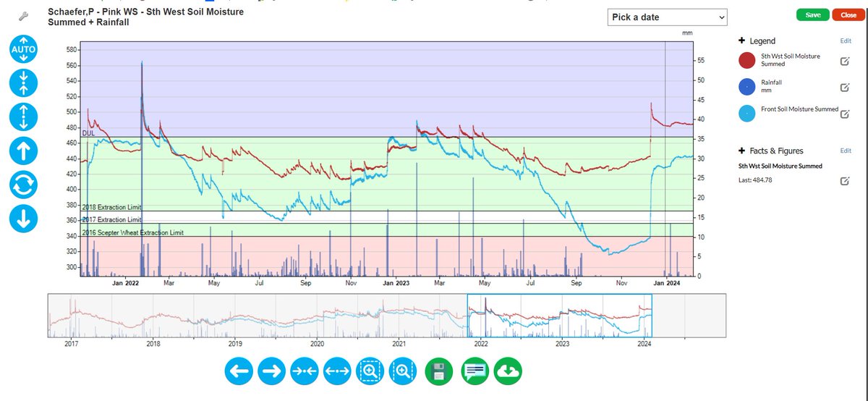Click 2016 Scepter Wheat Extraction Limit label
This screenshot has height=401, width=868.
[133, 232]
